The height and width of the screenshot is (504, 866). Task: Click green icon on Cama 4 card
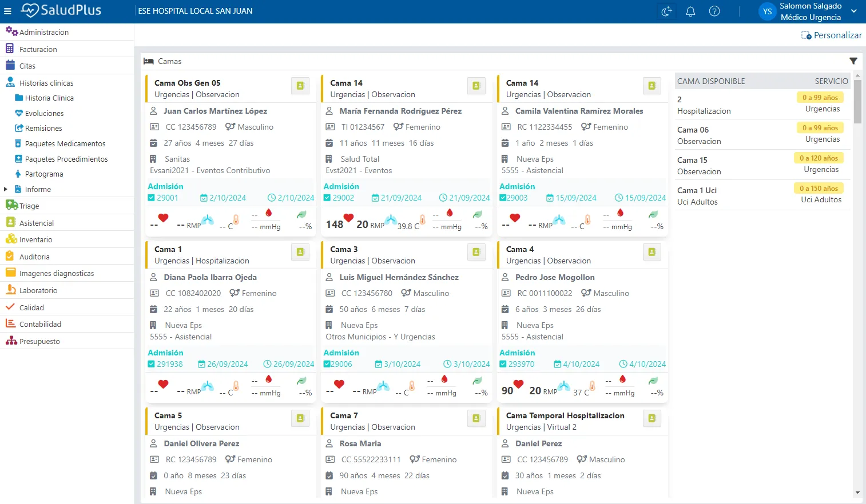click(652, 252)
